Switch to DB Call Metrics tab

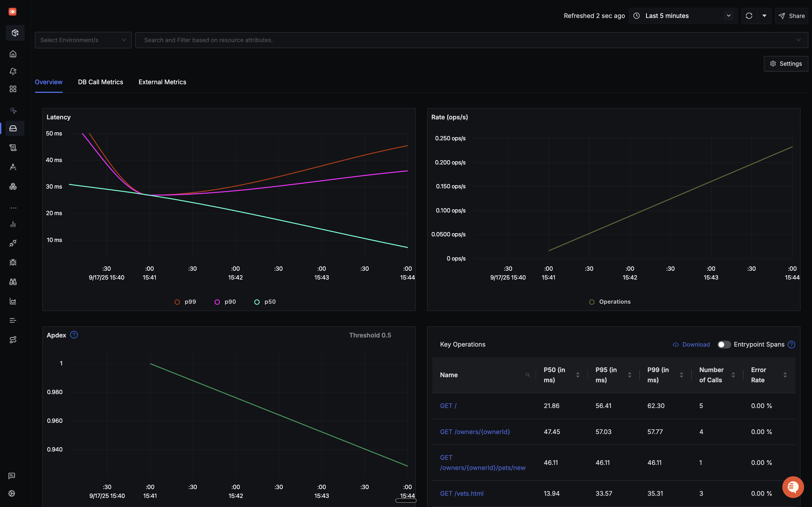100,82
